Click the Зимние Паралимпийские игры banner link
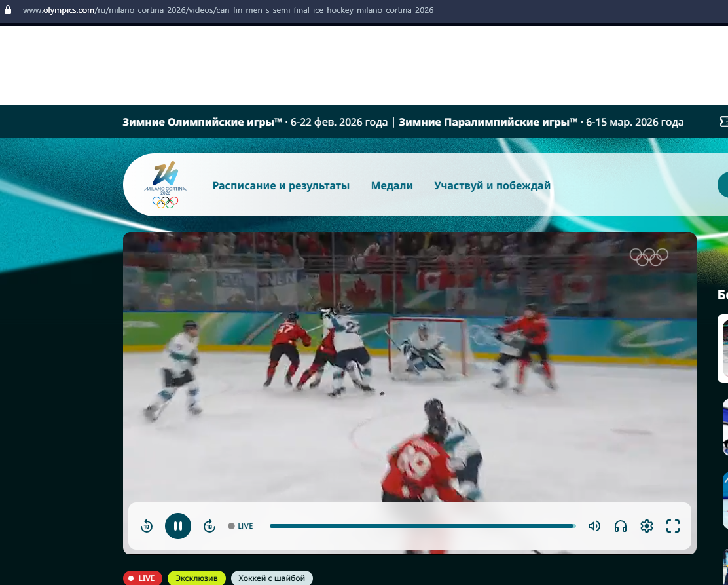 click(541, 122)
